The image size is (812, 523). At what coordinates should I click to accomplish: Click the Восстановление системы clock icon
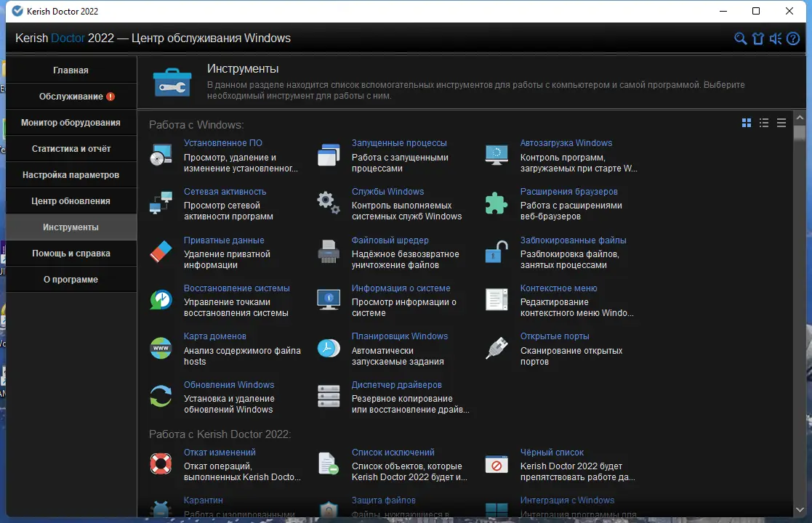161,300
